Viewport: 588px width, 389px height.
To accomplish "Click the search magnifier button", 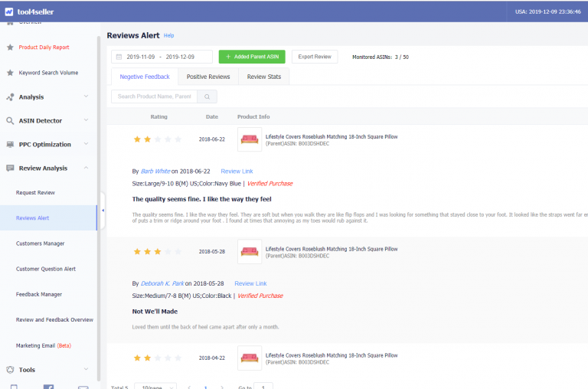I will (x=207, y=96).
